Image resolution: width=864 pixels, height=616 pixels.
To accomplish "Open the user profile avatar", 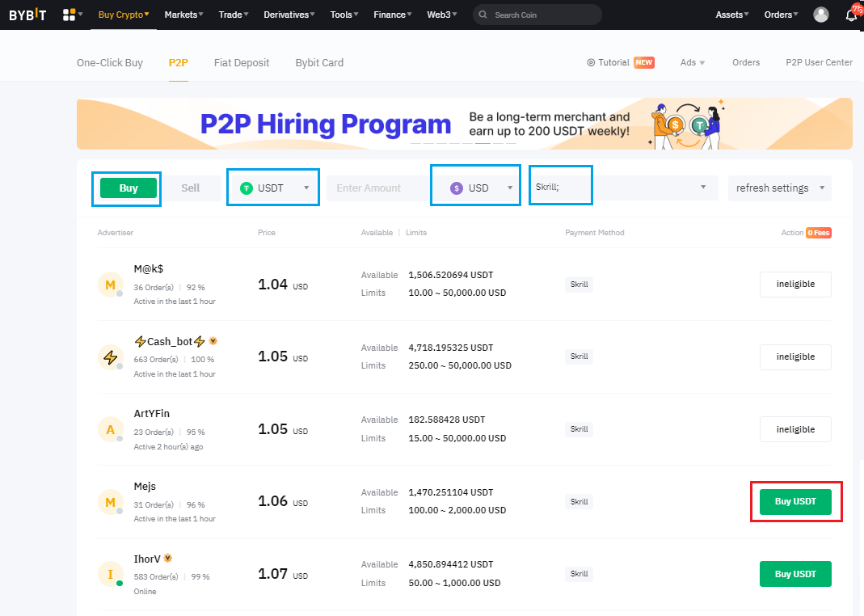I will coord(821,15).
